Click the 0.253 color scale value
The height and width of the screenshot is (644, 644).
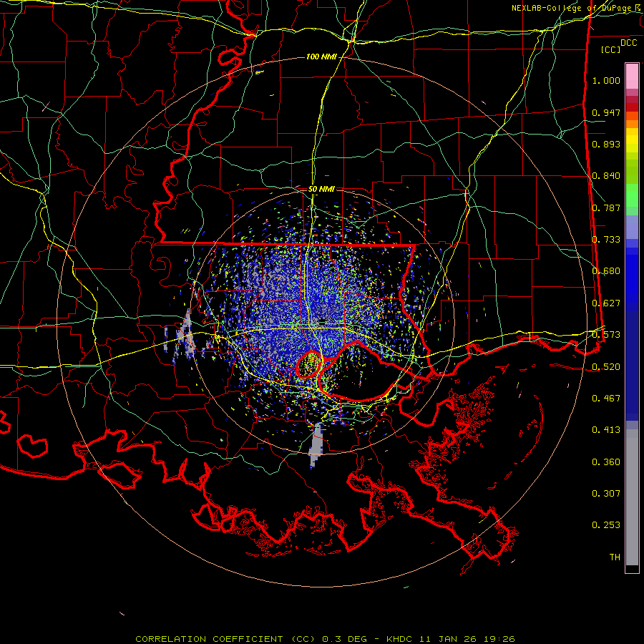pos(606,525)
